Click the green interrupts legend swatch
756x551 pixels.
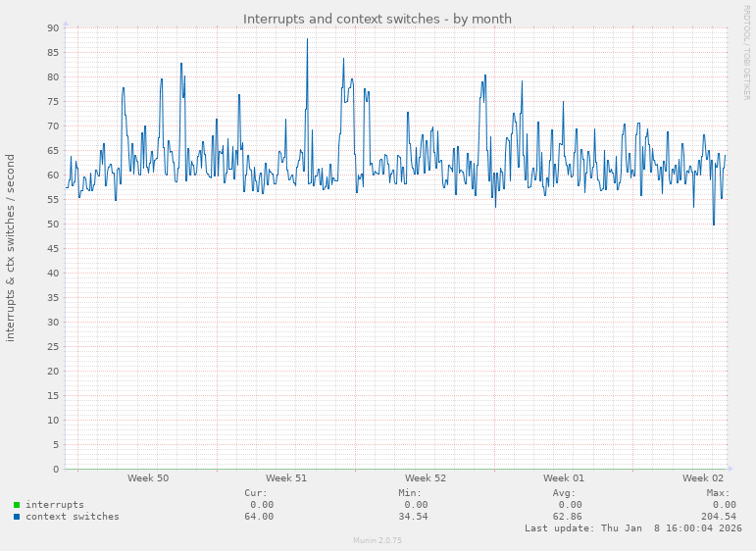click(x=17, y=505)
